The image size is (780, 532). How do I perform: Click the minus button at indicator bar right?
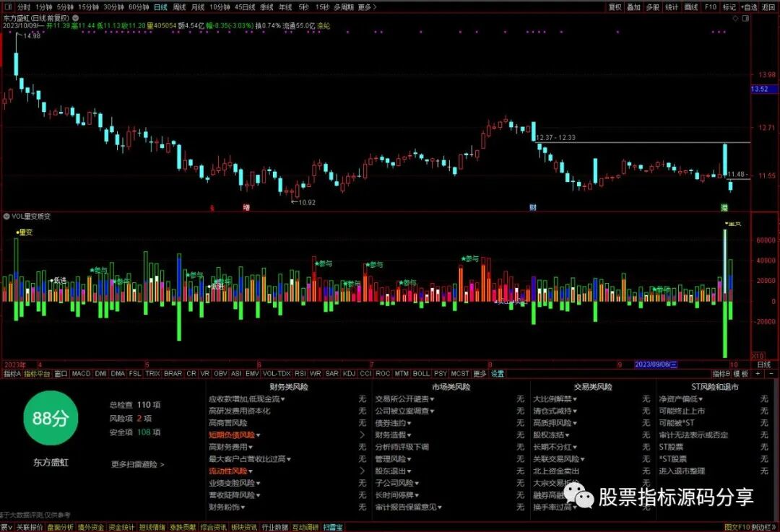click(x=771, y=373)
